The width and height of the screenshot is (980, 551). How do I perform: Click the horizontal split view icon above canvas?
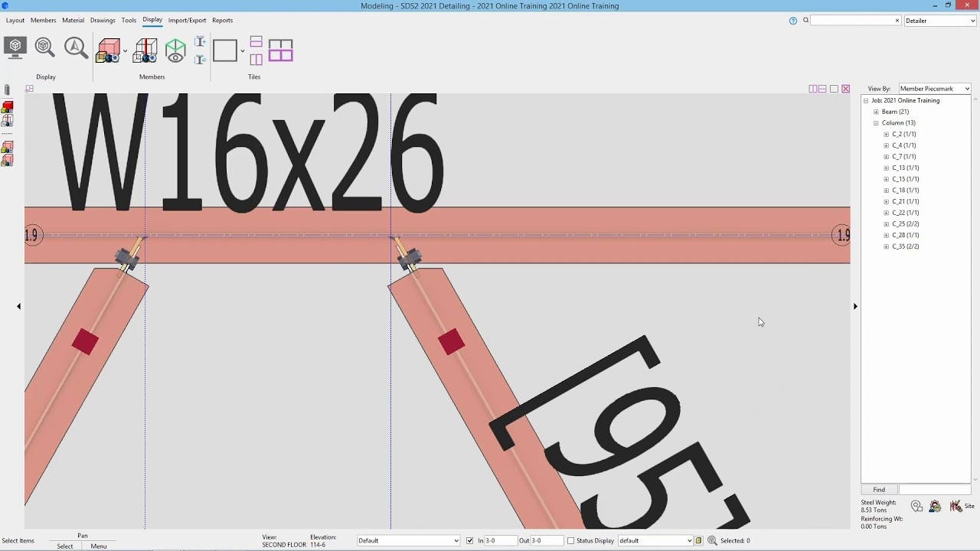[822, 89]
